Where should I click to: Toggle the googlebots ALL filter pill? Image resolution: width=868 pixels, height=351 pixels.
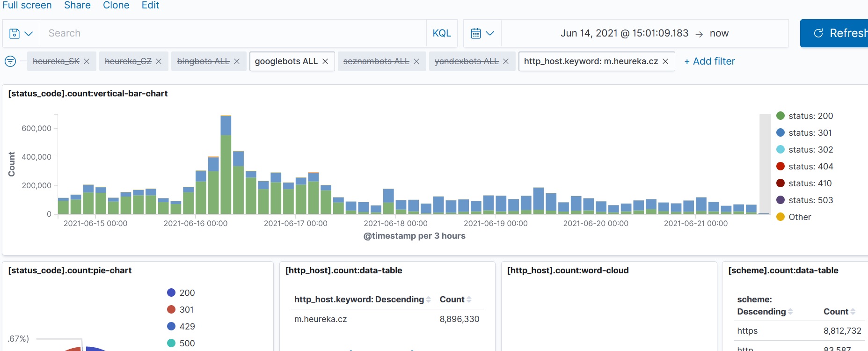point(286,61)
